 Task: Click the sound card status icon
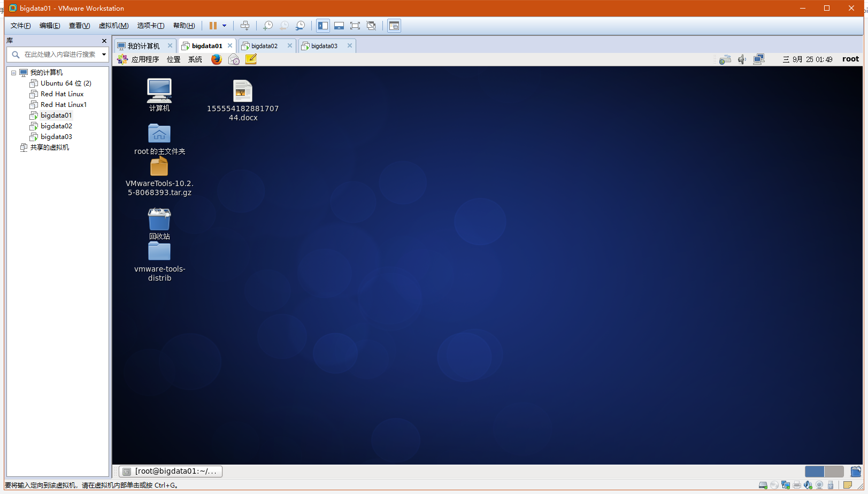click(x=808, y=485)
